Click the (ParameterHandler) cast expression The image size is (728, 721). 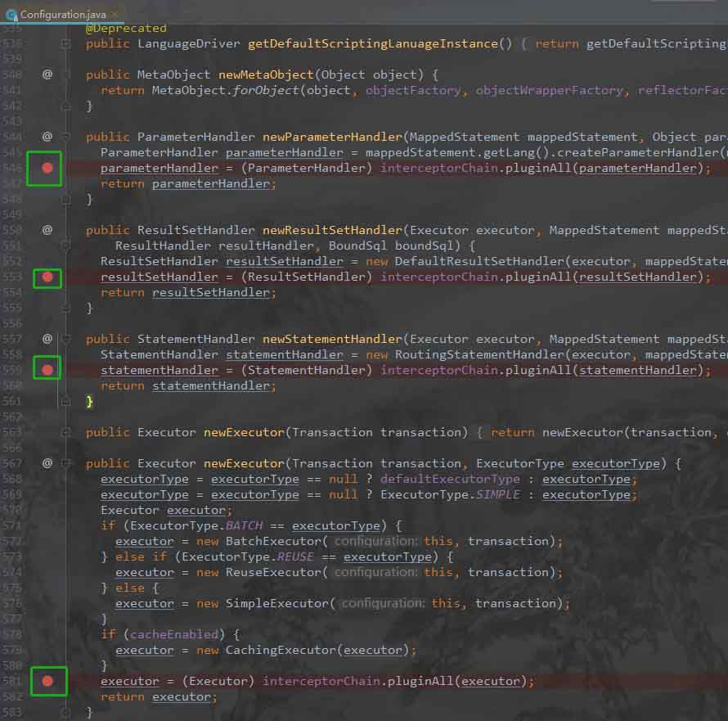click(307, 168)
